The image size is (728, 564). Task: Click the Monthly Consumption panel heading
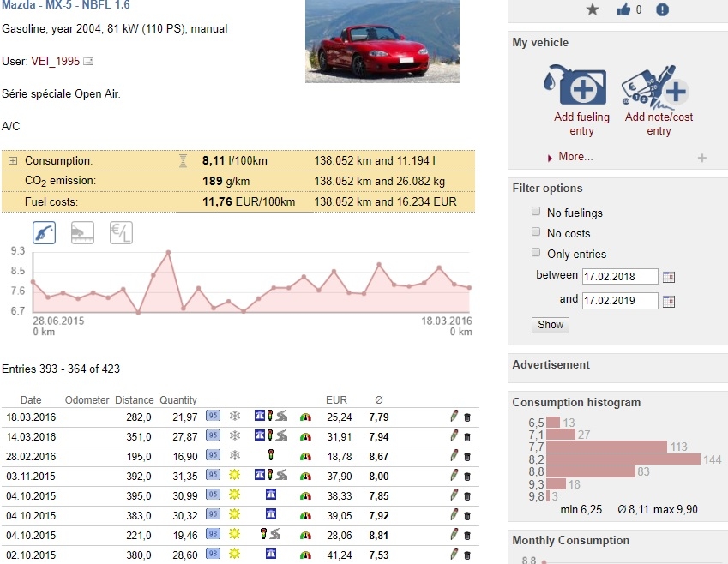point(570,540)
